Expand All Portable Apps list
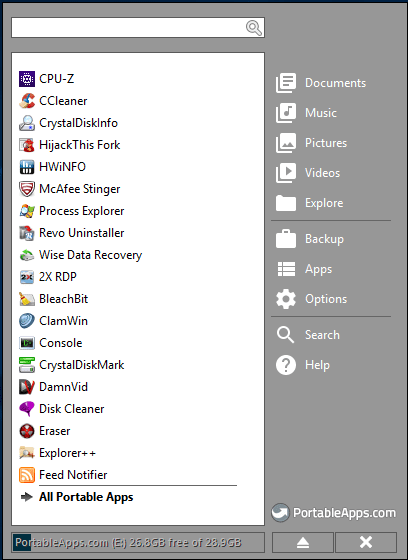The width and height of the screenshot is (408, 560). (86, 497)
